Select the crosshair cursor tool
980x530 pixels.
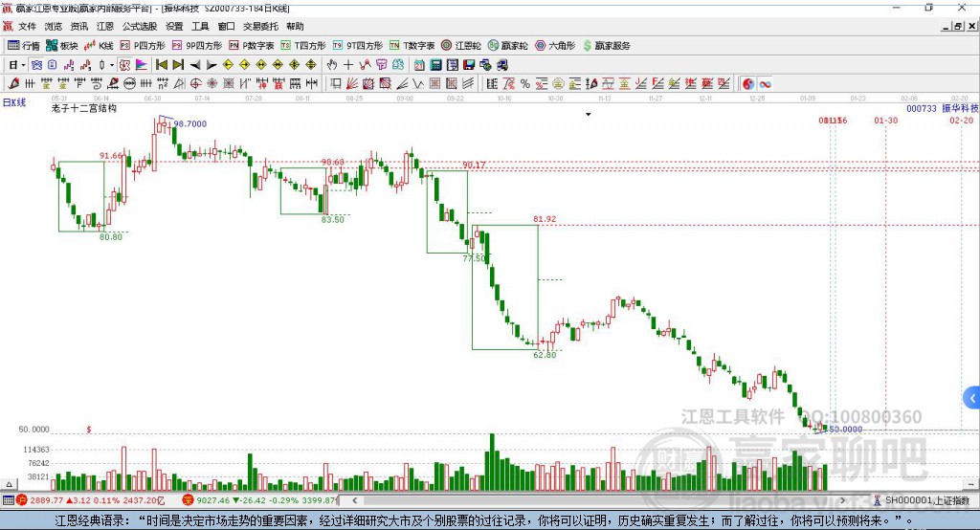(x=348, y=65)
